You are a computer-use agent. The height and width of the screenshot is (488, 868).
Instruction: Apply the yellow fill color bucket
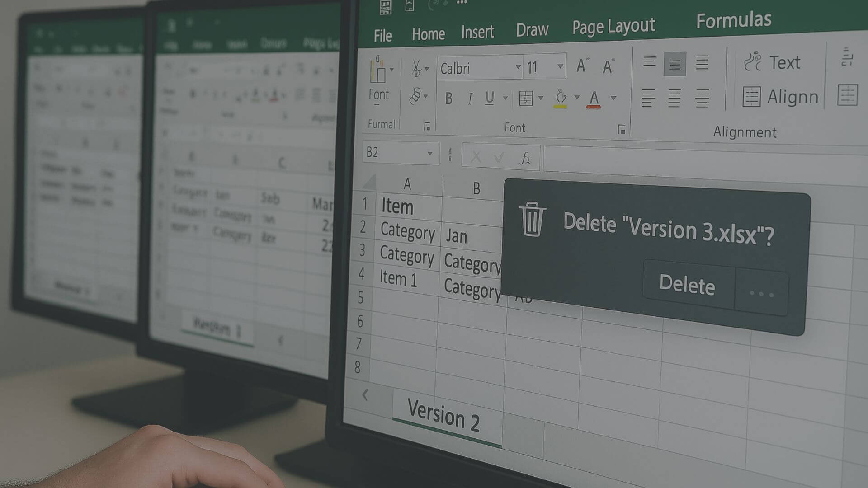tap(561, 99)
